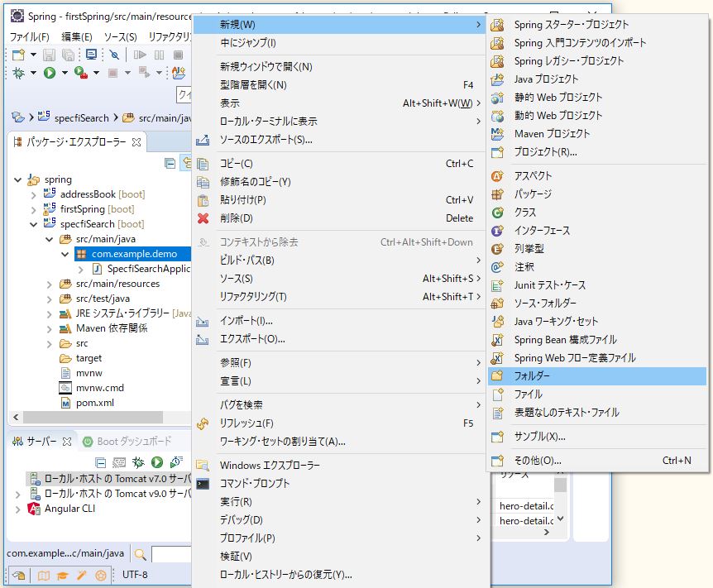Click the magnifier search icon near bottom
This screenshot has width=713, height=588.
click(141, 554)
